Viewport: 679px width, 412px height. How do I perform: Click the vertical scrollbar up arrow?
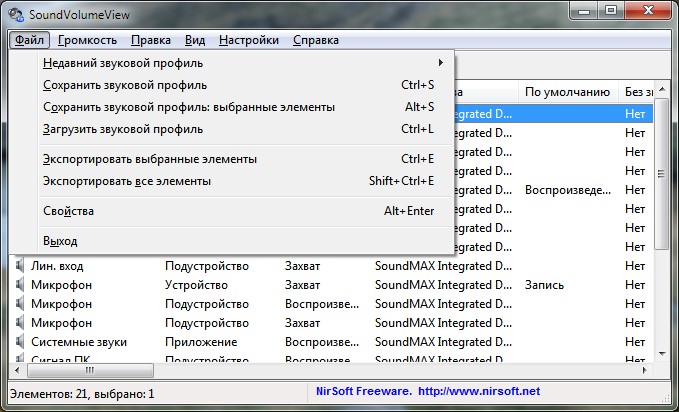(x=662, y=90)
